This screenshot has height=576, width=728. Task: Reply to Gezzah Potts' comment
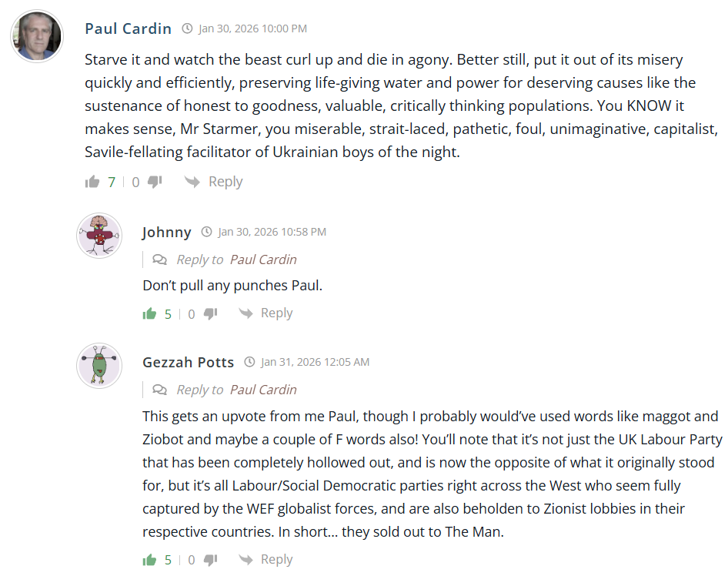[x=265, y=560]
